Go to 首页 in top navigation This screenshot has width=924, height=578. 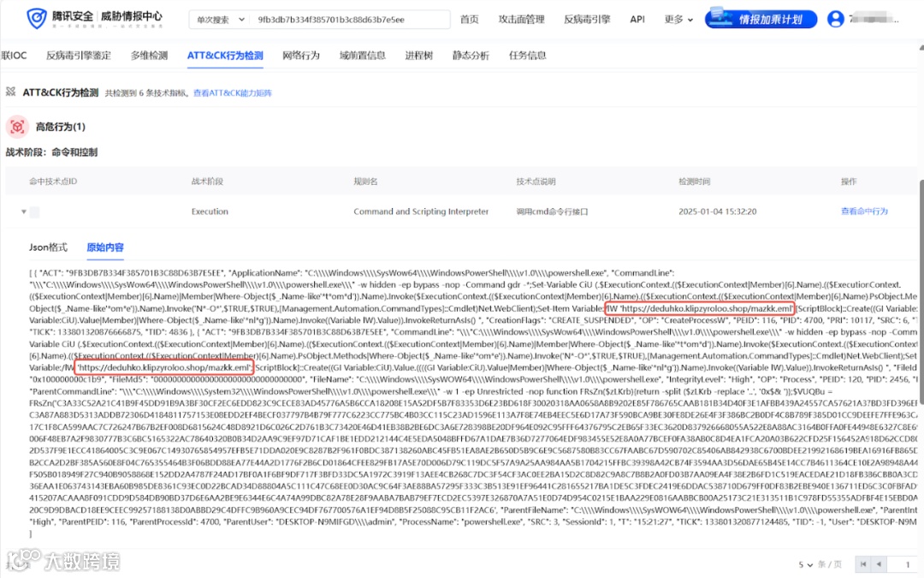pyautogui.click(x=469, y=20)
